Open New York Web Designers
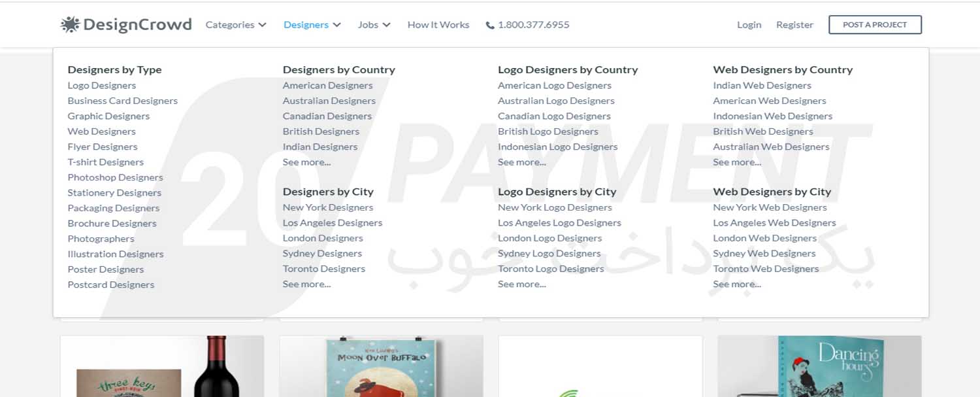The height and width of the screenshot is (397, 980). (x=770, y=208)
